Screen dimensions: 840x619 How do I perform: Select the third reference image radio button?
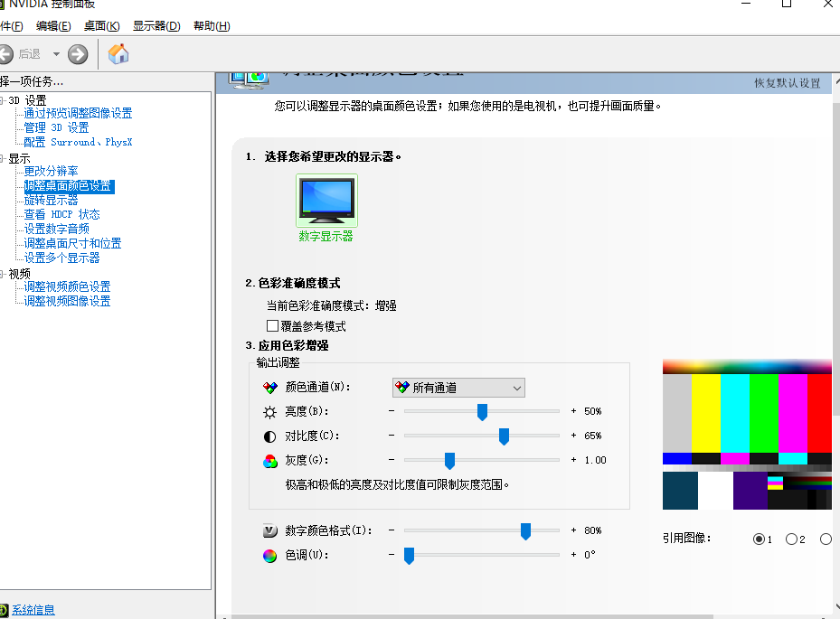coord(826,539)
